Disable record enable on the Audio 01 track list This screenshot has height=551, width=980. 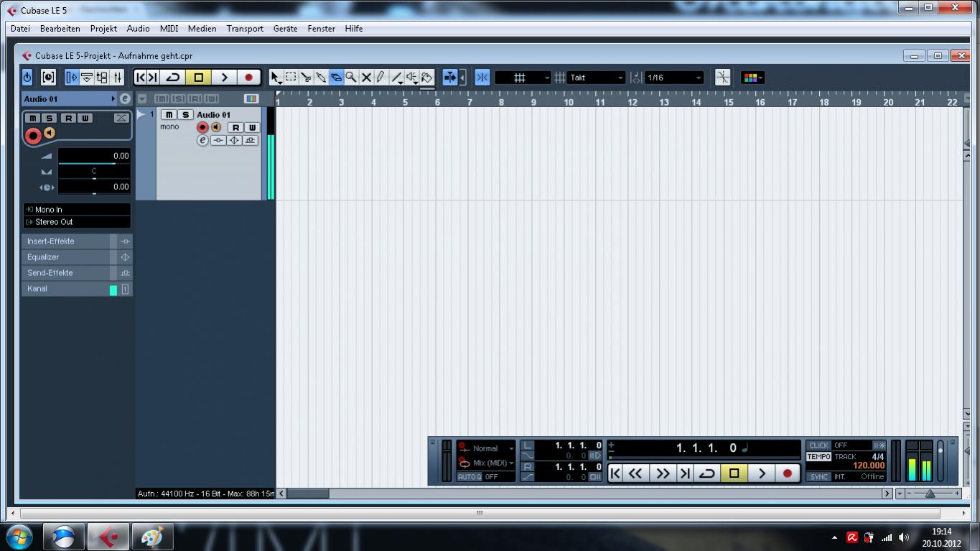202,127
